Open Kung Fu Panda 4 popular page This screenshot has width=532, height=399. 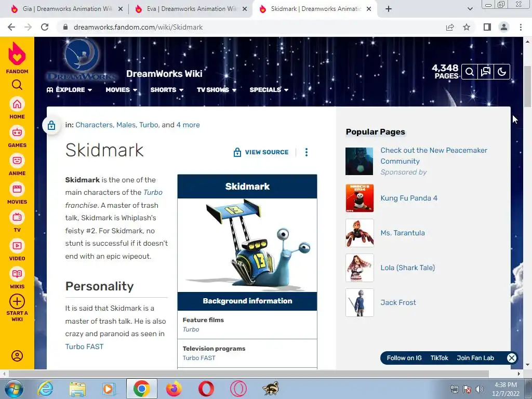pyautogui.click(x=409, y=198)
